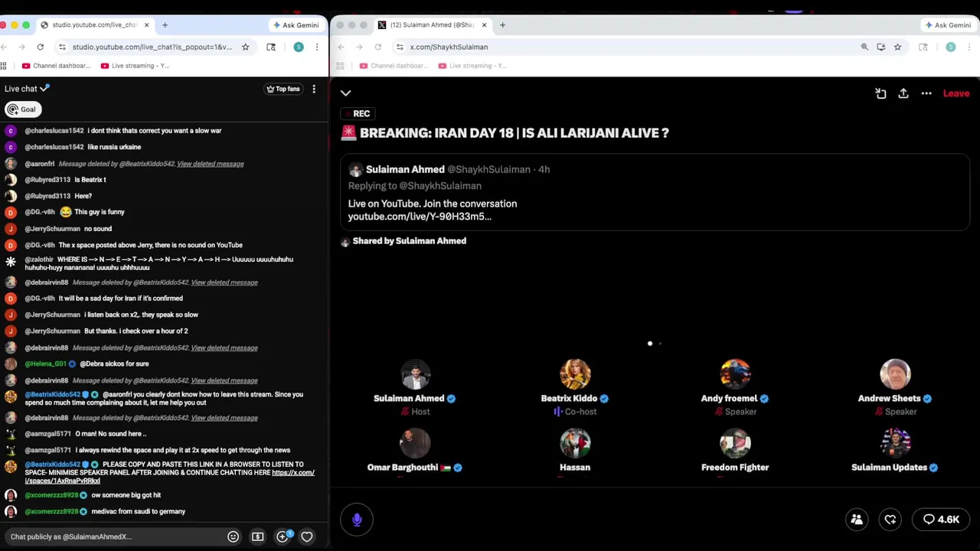Reload the YouTube Studio live chat page

[x=41, y=47]
